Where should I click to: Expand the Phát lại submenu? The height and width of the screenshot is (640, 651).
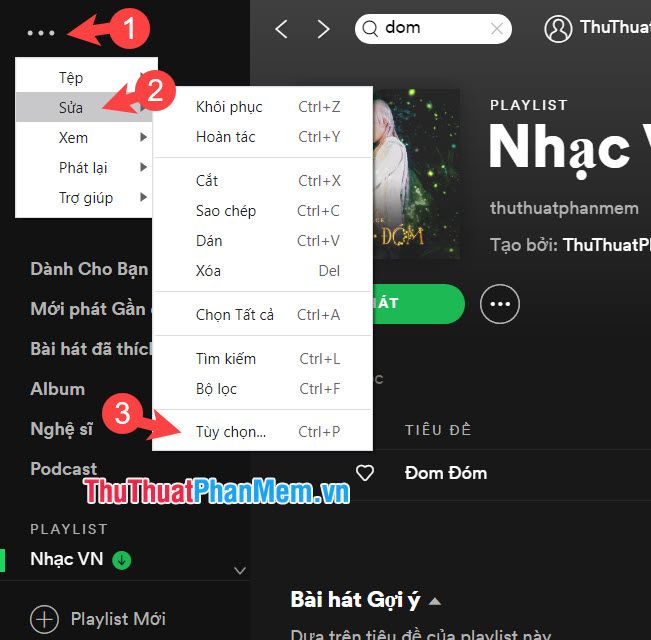click(84, 167)
